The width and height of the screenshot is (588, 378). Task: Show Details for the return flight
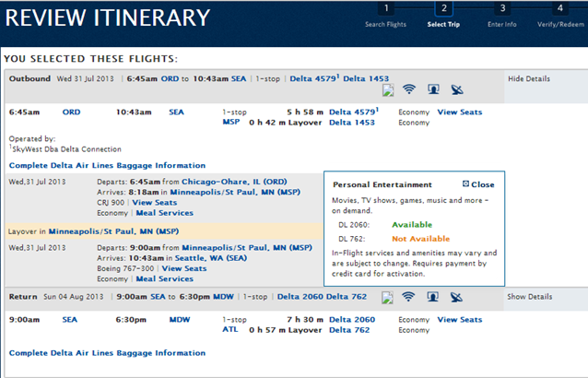pyautogui.click(x=530, y=297)
